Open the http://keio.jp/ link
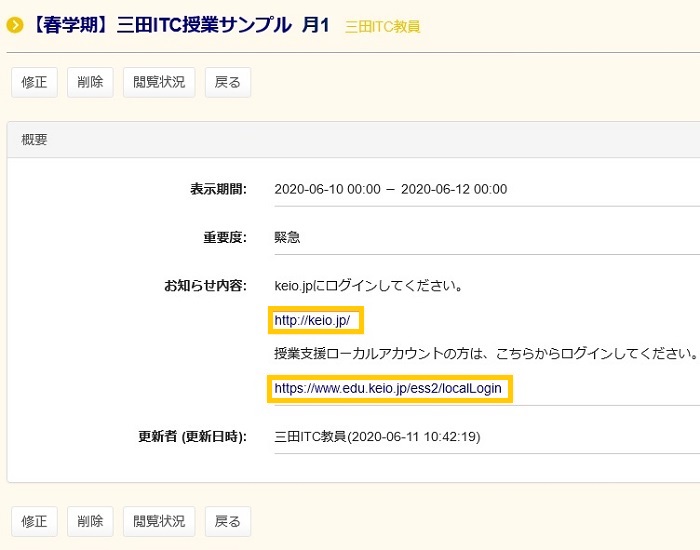 tap(314, 320)
